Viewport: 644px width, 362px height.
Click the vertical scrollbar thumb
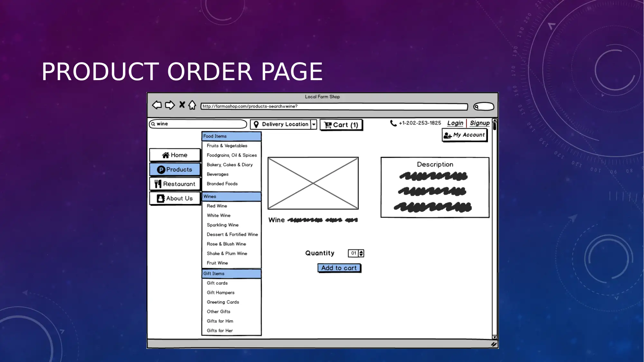495,126
